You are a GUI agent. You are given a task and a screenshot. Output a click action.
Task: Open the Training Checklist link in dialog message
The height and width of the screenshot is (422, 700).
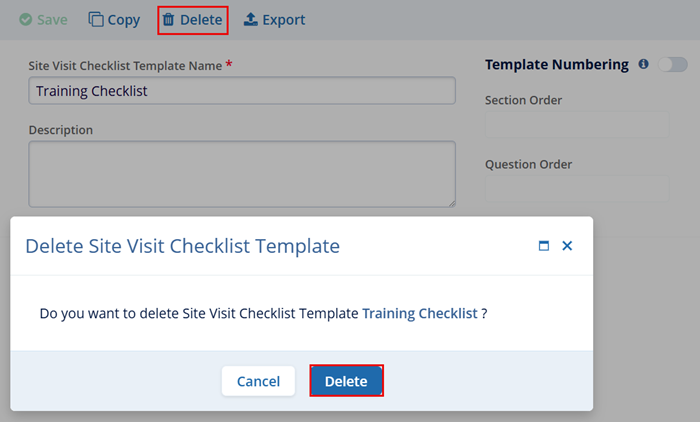click(x=419, y=313)
